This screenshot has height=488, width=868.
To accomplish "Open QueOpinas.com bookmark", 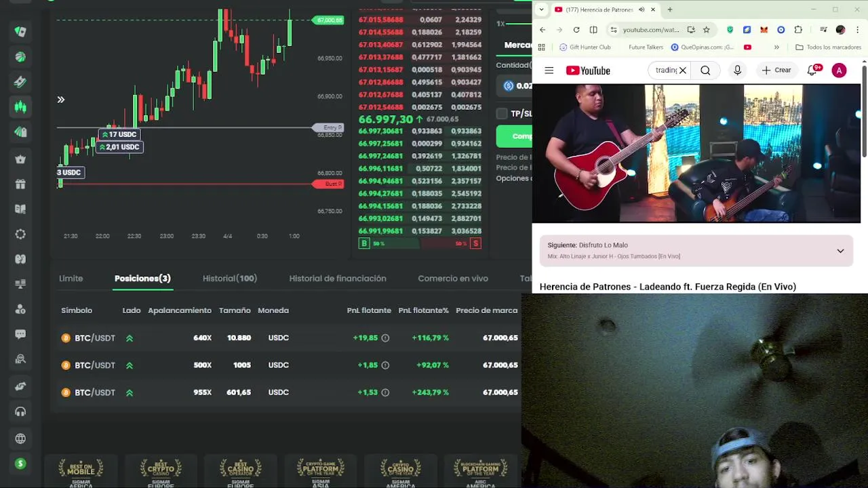I will [703, 47].
